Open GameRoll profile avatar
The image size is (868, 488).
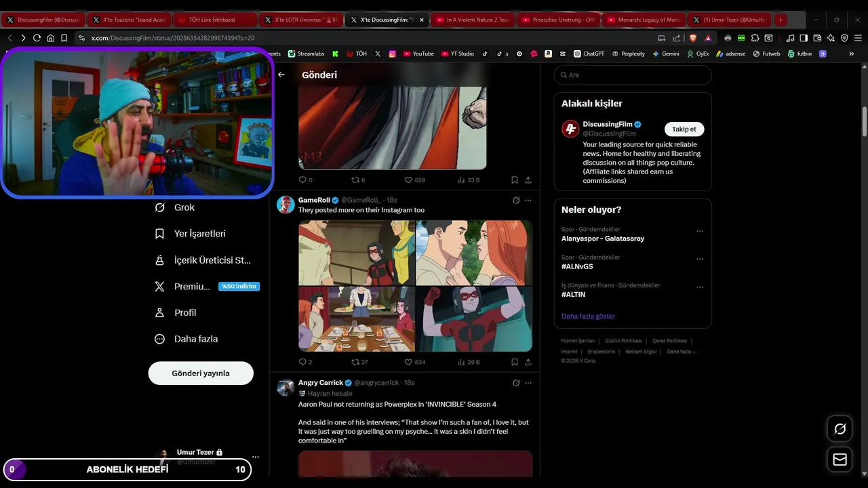click(x=285, y=205)
